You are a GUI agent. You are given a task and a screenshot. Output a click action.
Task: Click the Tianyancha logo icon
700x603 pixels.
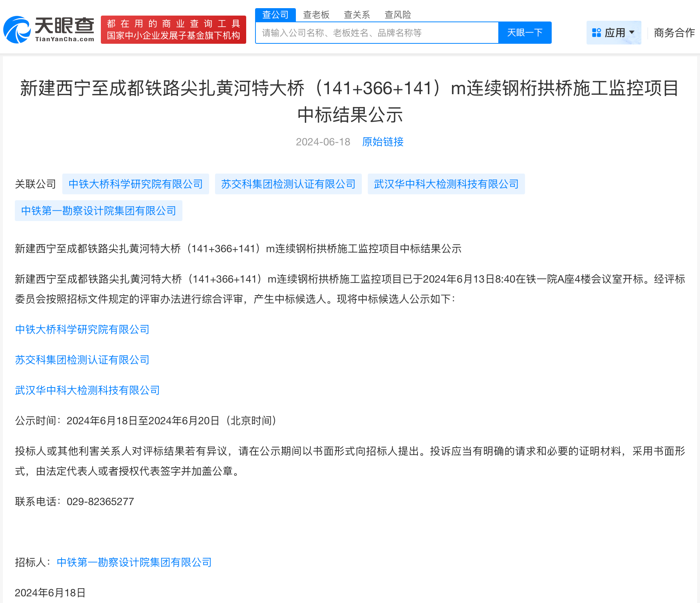[x=18, y=29]
